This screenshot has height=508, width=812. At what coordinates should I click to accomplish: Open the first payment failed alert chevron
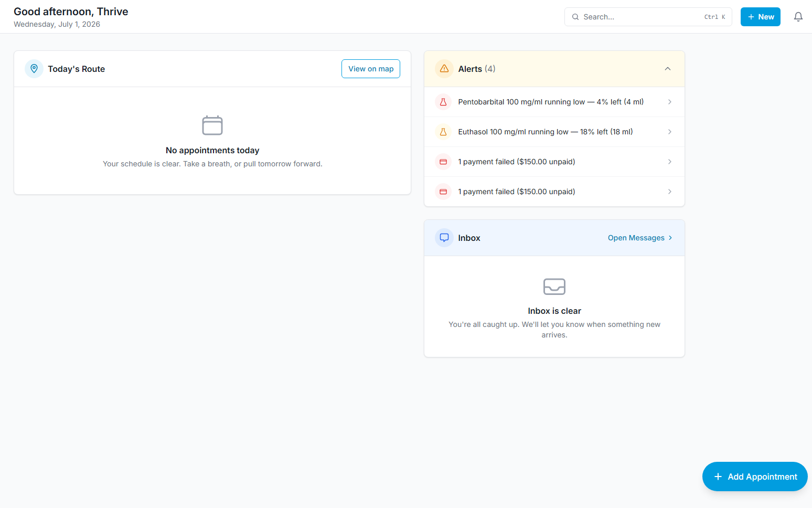[x=670, y=162]
